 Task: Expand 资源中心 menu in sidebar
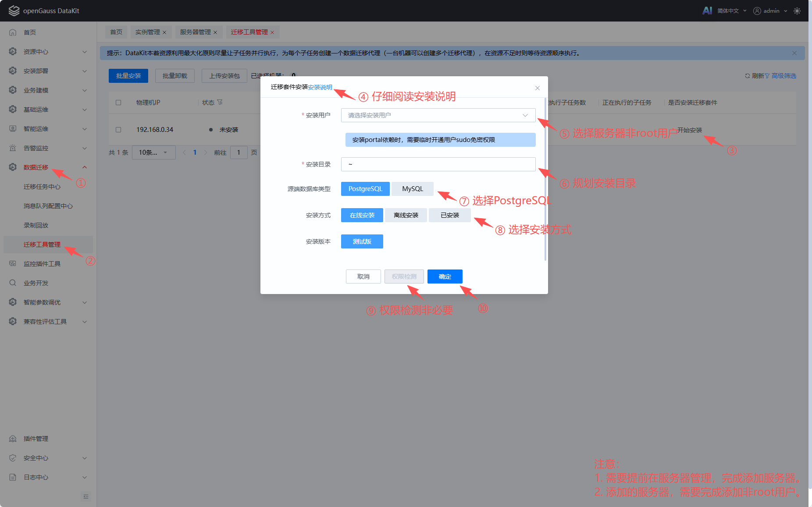(x=48, y=52)
